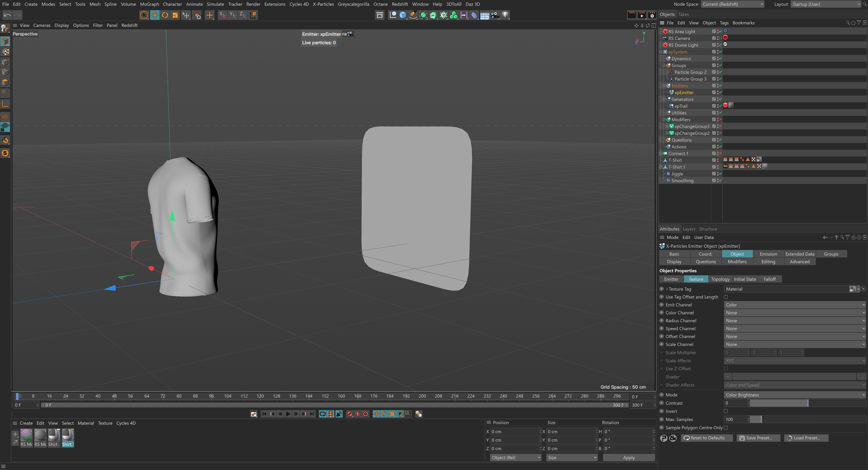Click the Apply button
Viewport: 868px width, 470px height.
click(x=629, y=458)
